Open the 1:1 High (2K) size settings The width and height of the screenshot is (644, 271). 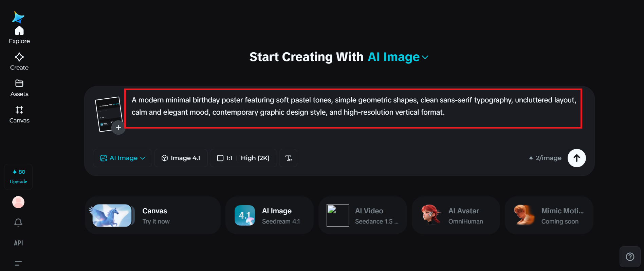243,158
